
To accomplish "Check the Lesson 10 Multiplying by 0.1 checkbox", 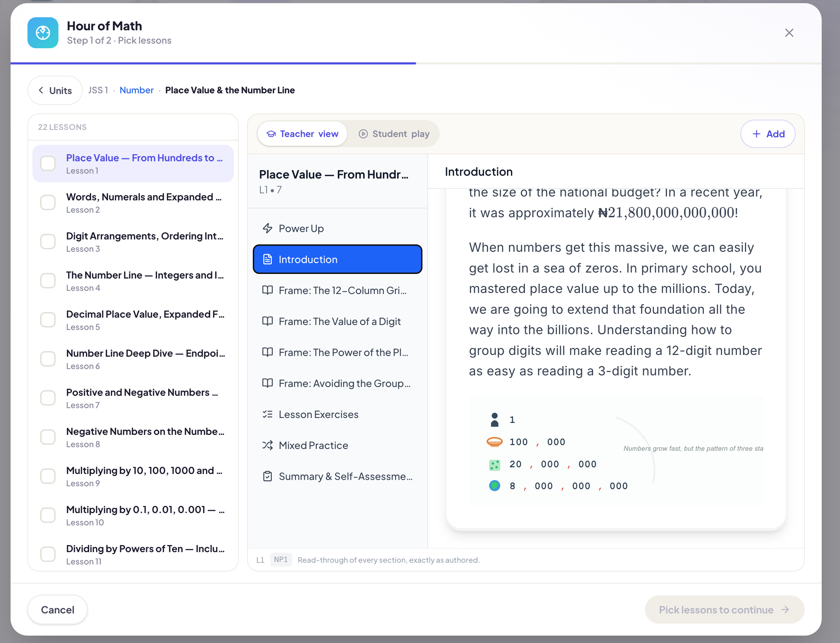I will (48, 515).
